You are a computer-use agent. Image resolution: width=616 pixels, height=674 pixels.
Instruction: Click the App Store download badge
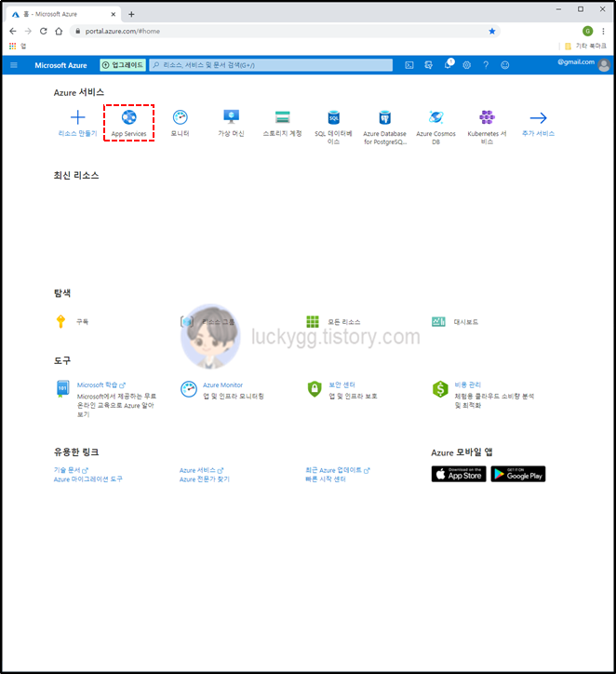(459, 474)
